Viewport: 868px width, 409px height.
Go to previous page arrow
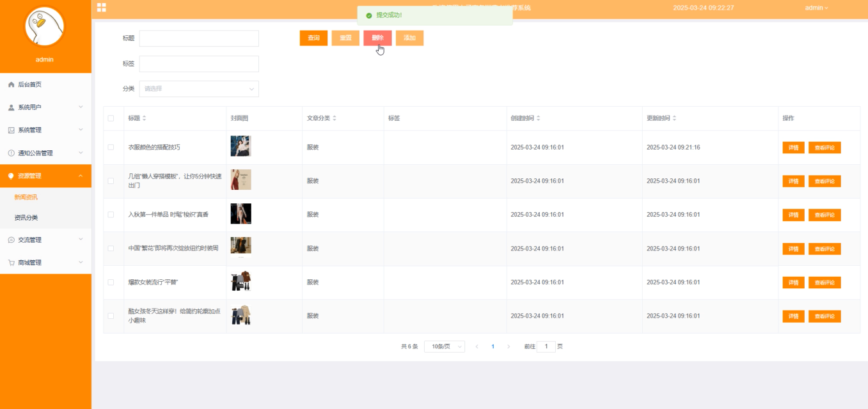[477, 346]
